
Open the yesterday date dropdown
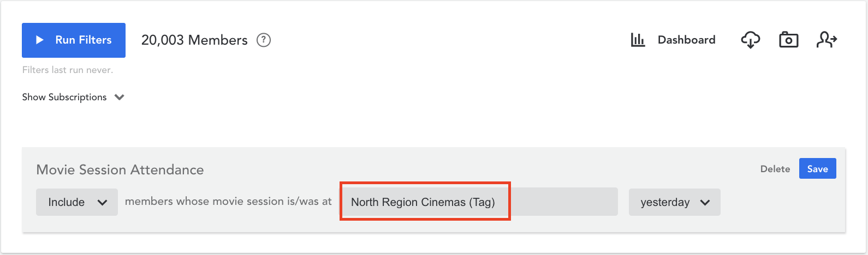[x=675, y=202]
